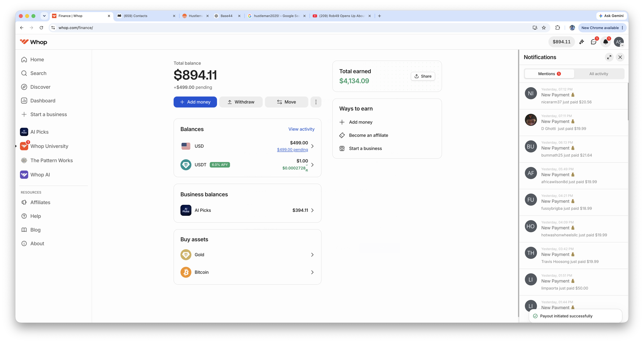The height and width of the screenshot is (343, 644).
Task: Open bummath25 $21.64 payment notification
Action: pos(574,149)
